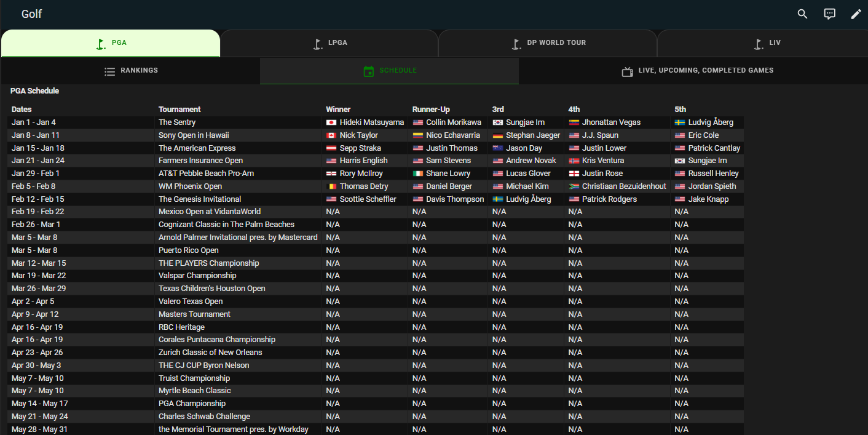Click Canada flag next to Nick Taylor

point(331,135)
